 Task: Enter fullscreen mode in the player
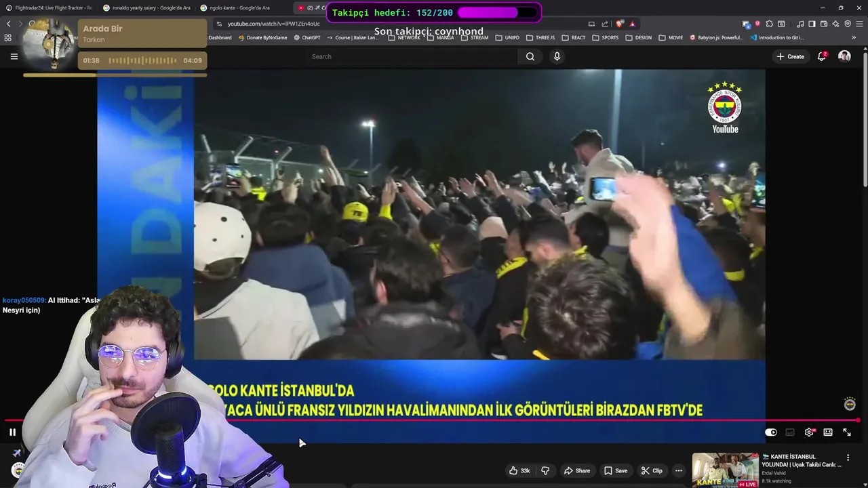point(847,432)
